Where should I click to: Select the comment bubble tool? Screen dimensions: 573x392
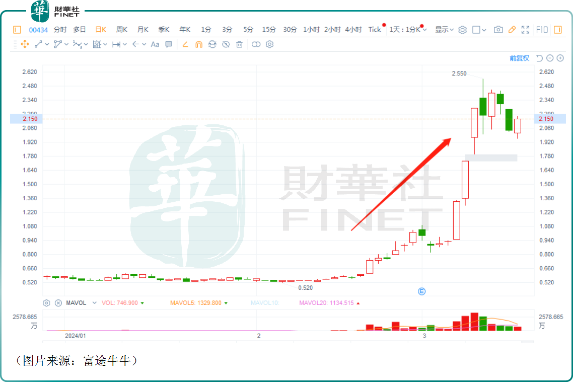click(169, 44)
